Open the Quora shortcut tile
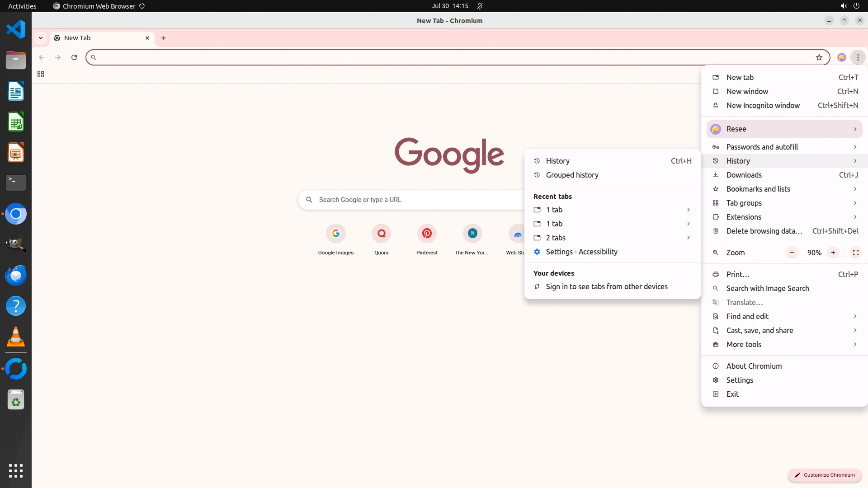868x488 pixels. [x=381, y=234]
